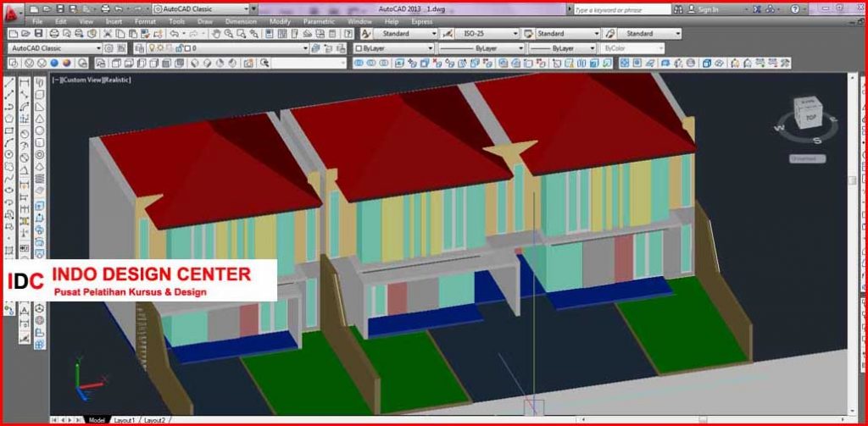Open the ByLayer lineweight dropdown
868x426 pixels.
pos(562,48)
